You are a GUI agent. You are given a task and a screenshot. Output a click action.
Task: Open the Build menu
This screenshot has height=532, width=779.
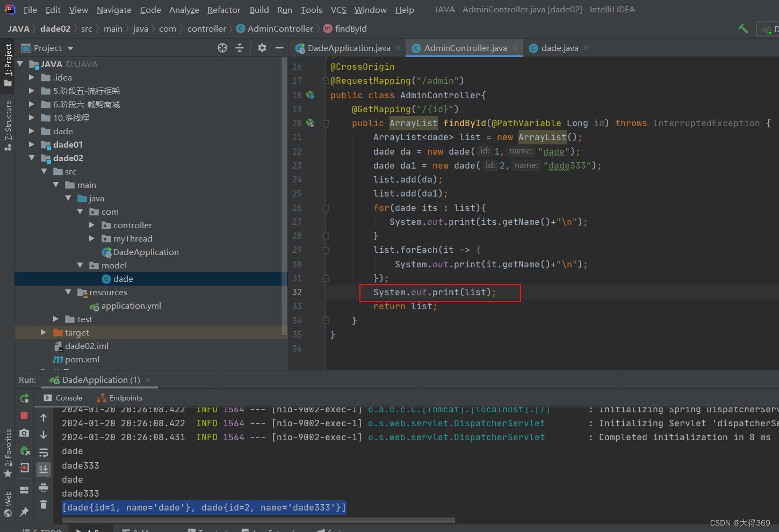[x=259, y=10]
